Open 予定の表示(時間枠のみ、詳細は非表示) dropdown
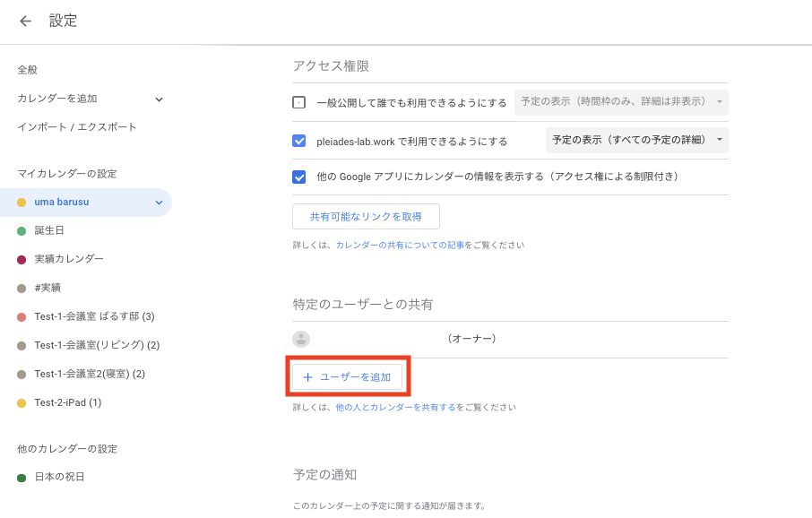Image resolution: width=812 pixels, height=518 pixels. pyautogui.click(x=621, y=102)
